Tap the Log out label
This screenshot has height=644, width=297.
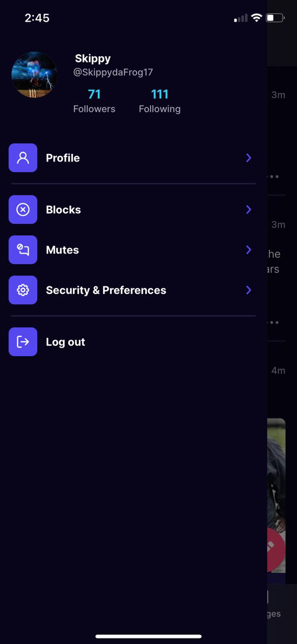tap(65, 342)
